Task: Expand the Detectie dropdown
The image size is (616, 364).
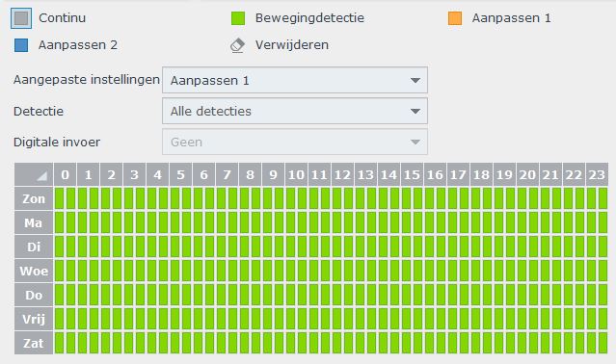Action: (x=295, y=111)
